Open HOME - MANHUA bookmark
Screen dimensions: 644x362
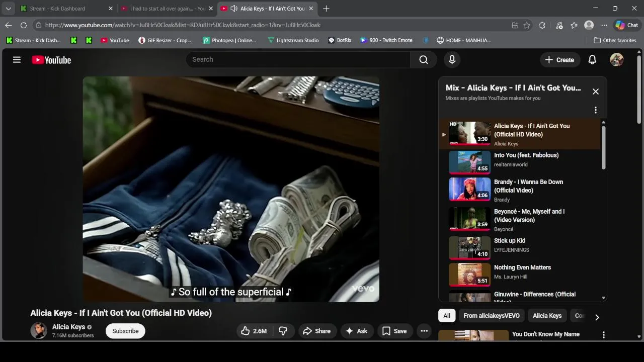(x=464, y=40)
